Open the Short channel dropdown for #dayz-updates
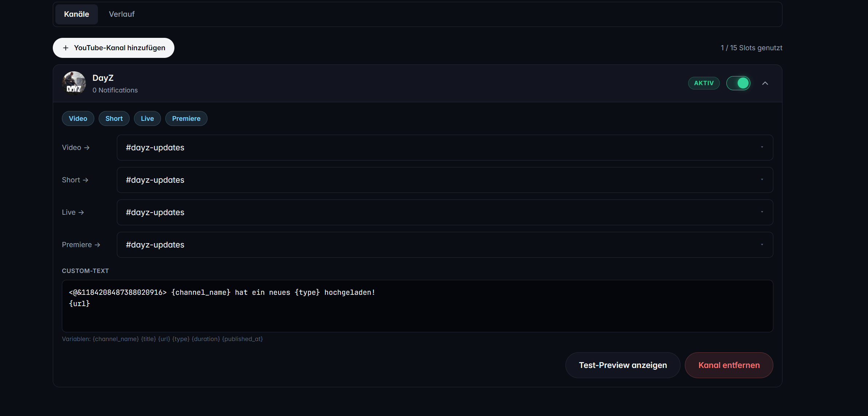The image size is (868, 416). pos(763,180)
